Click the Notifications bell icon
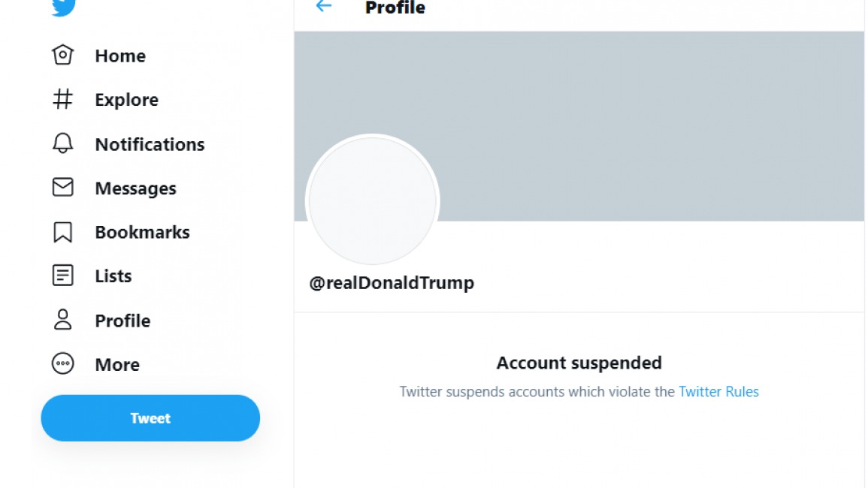This screenshot has width=868, height=488. (62, 143)
